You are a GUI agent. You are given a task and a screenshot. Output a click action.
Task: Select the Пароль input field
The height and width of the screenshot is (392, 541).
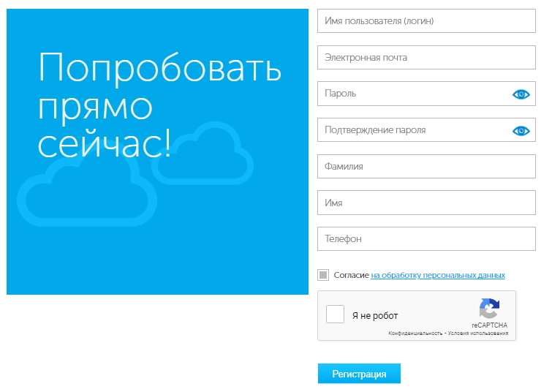(413, 94)
